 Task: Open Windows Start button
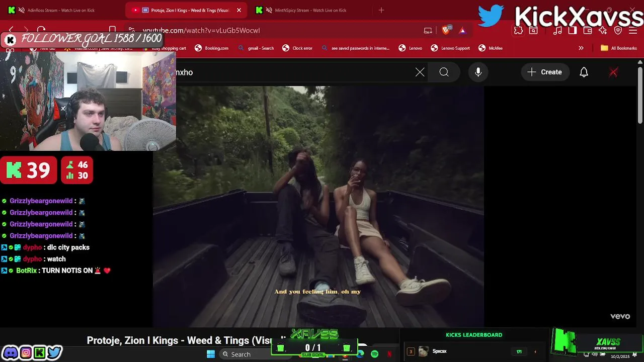click(x=211, y=354)
